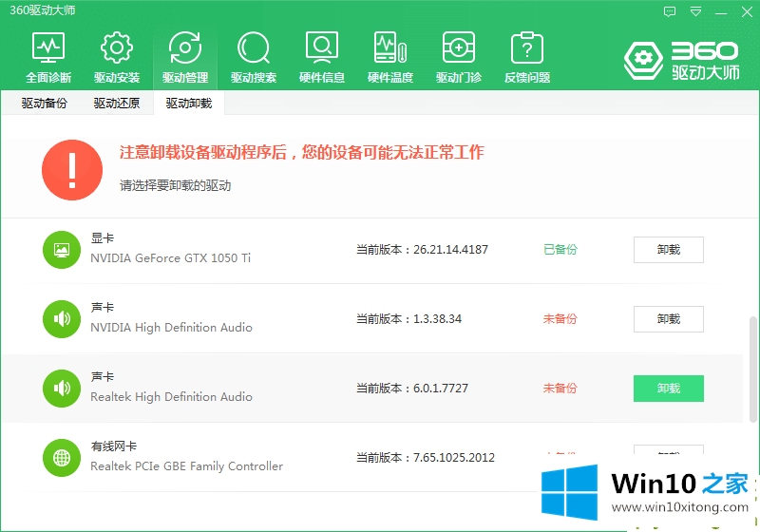Click the 360驱动大师 logo
This screenshot has height=532, width=760.
680,59
